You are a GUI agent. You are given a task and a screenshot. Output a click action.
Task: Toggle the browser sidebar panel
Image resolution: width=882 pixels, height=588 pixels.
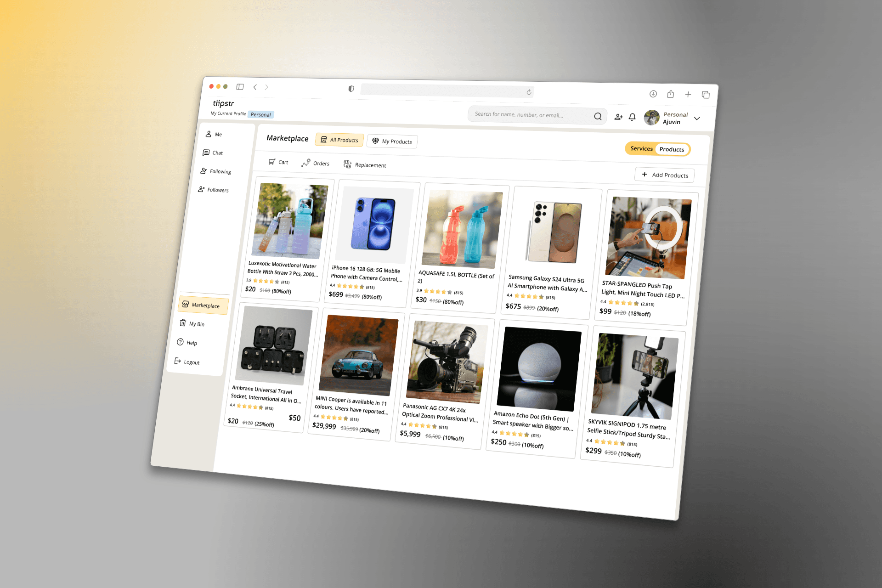pyautogui.click(x=240, y=87)
